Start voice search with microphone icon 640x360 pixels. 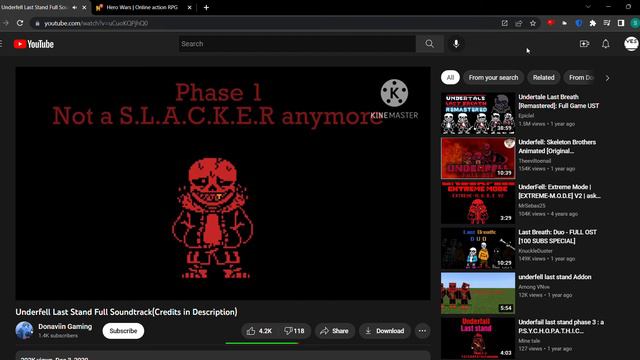[x=456, y=44]
